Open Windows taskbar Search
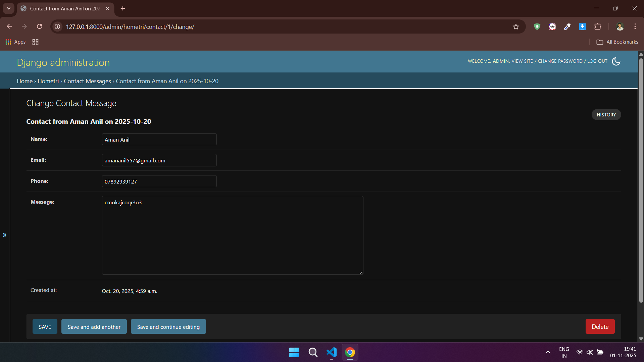The height and width of the screenshot is (362, 644). [x=313, y=352]
